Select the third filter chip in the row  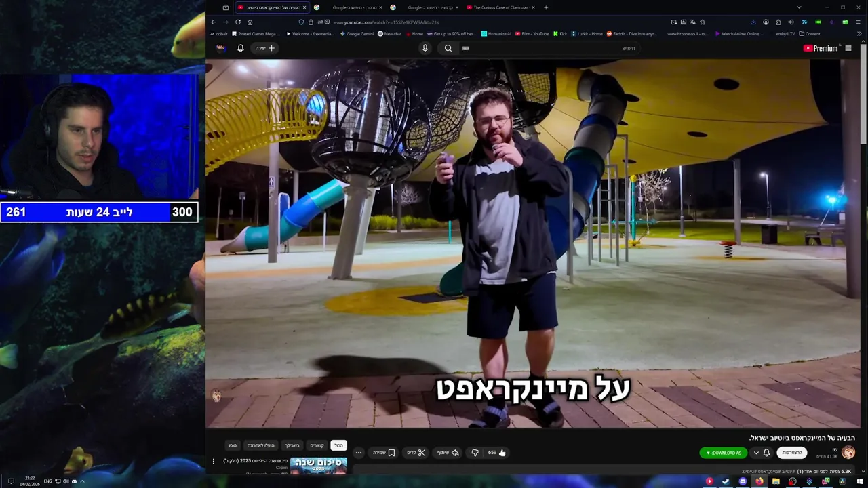[292, 445]
